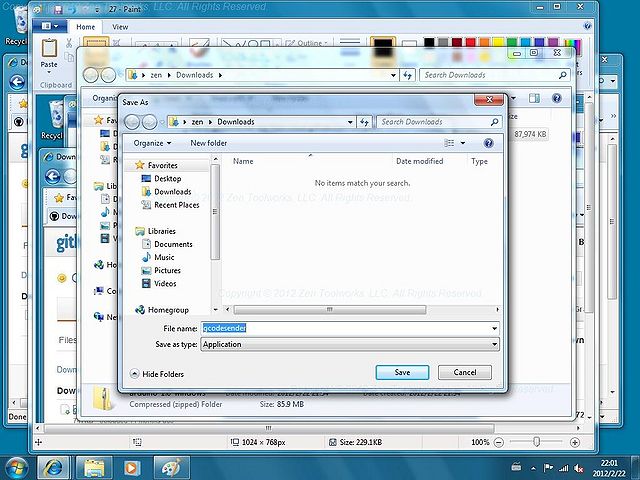Select Videos library in navigation pane

point(165,283)
